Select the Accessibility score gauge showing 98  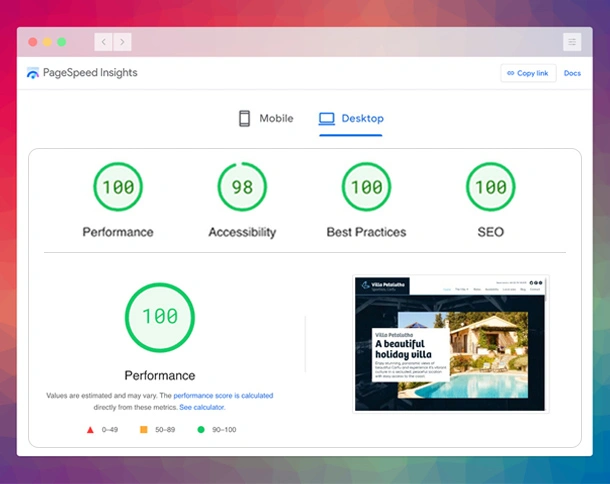242,187
